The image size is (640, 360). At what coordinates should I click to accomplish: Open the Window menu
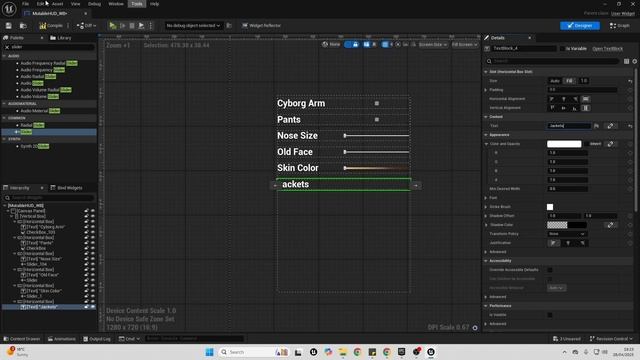116,4
